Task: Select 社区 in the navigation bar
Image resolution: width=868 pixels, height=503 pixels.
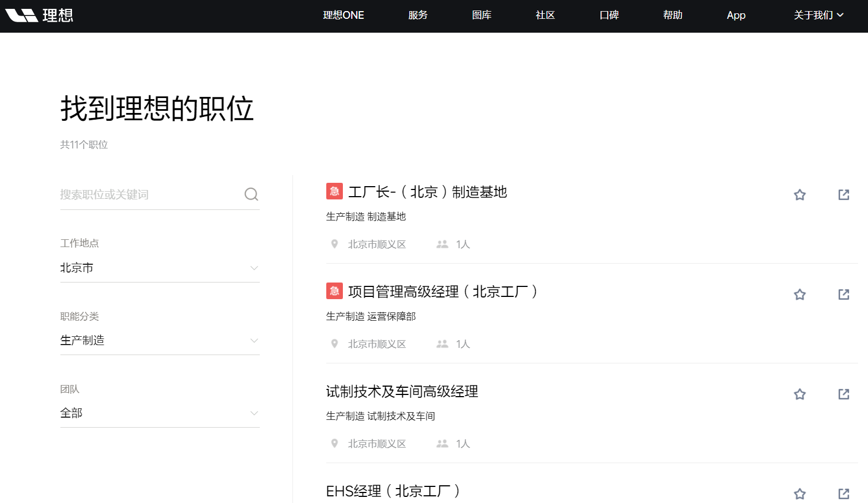Action: 545,15
